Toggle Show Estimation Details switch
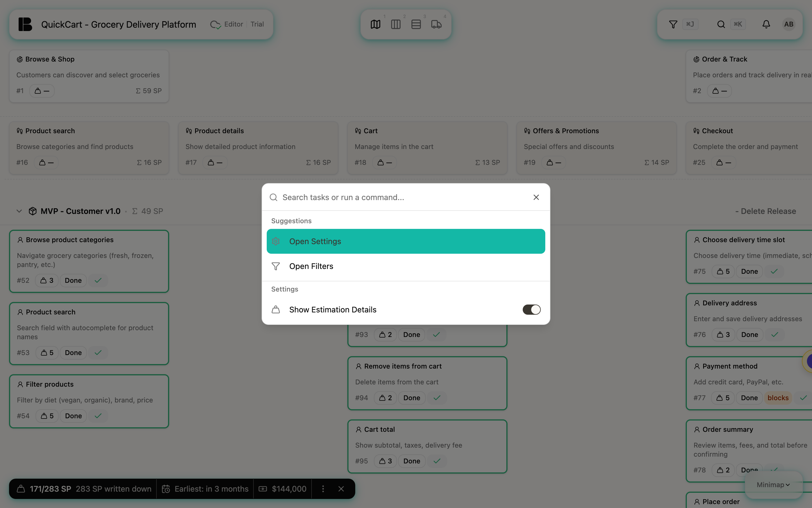This screenshot has width=812, height=508. tap(531, 309)
